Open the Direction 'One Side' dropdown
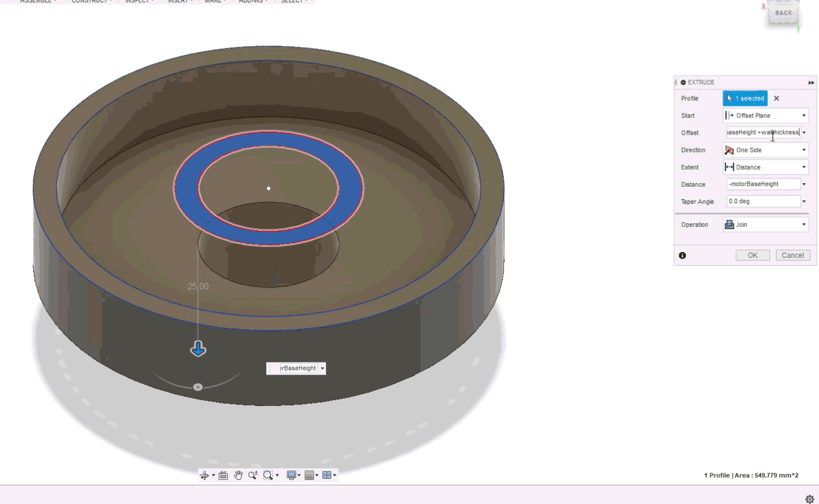 [x=766, y=150]
